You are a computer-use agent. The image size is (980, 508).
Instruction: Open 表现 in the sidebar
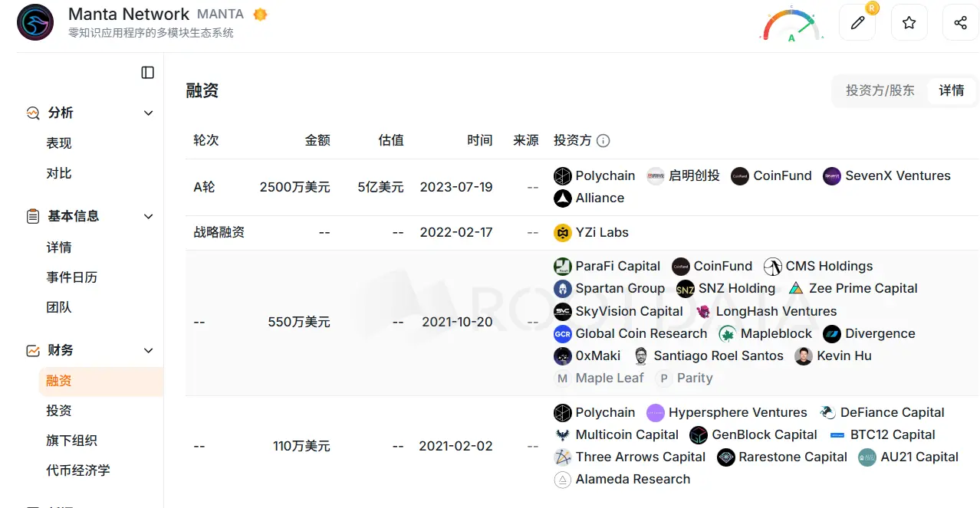click(59, 143)
